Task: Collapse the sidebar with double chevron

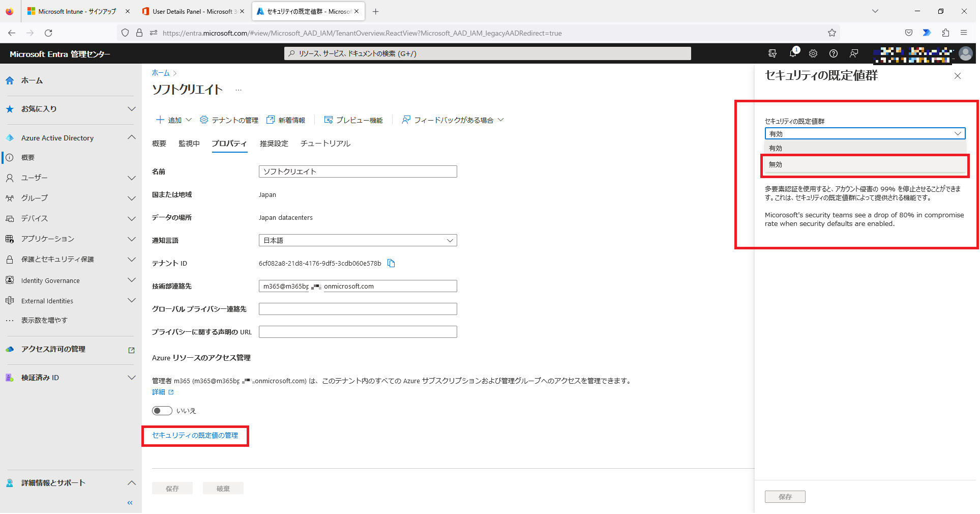Action: click(x=130, y=503)
